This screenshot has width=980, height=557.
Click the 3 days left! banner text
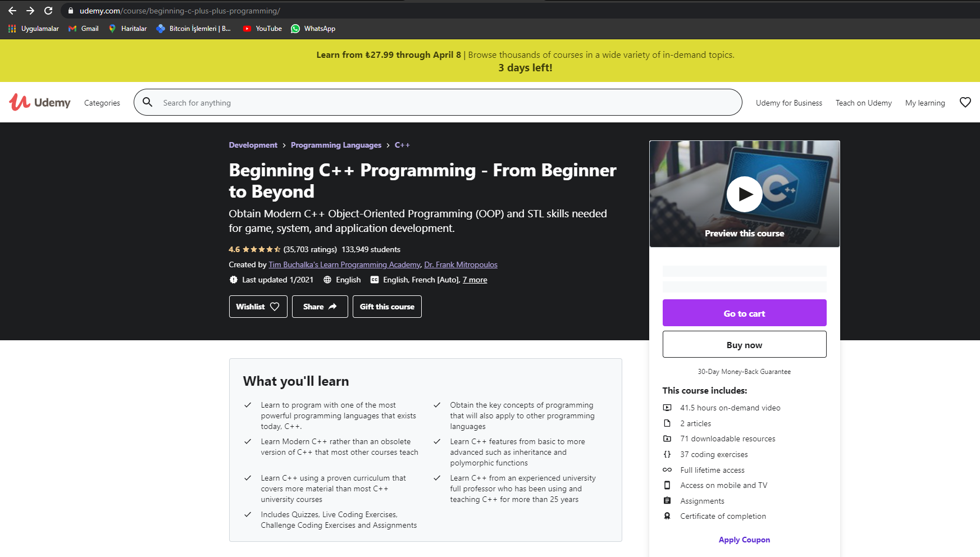(x=526, y=68)
